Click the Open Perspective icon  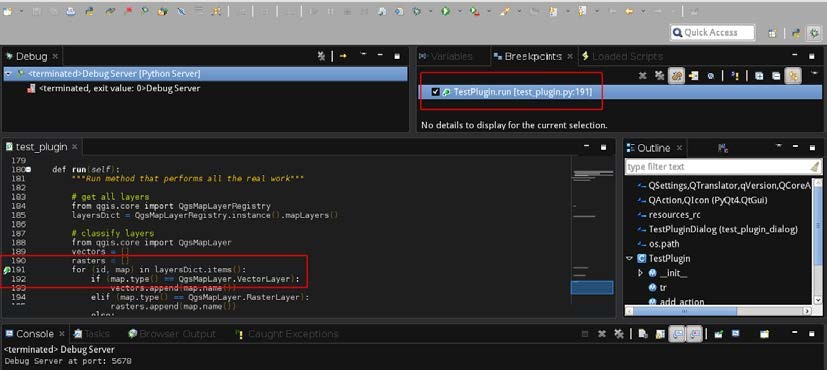click(772, 33)
